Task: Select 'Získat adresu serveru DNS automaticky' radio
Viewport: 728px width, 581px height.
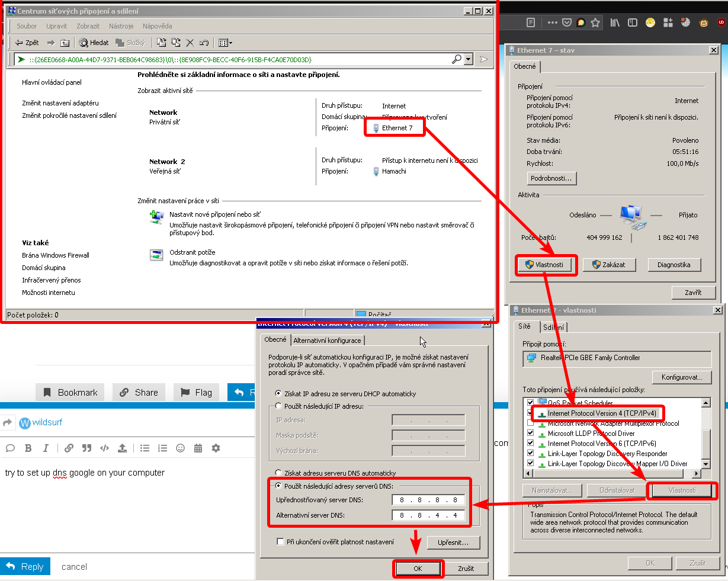Action: click(279, 473)
